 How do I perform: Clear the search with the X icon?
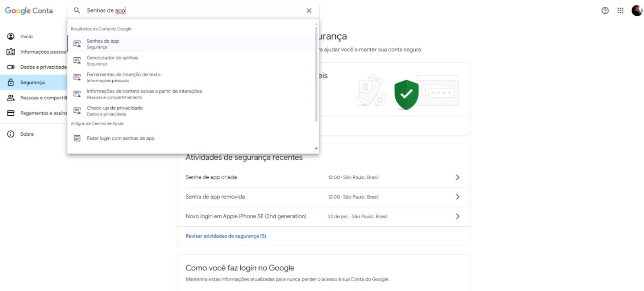tap(309, 10)
